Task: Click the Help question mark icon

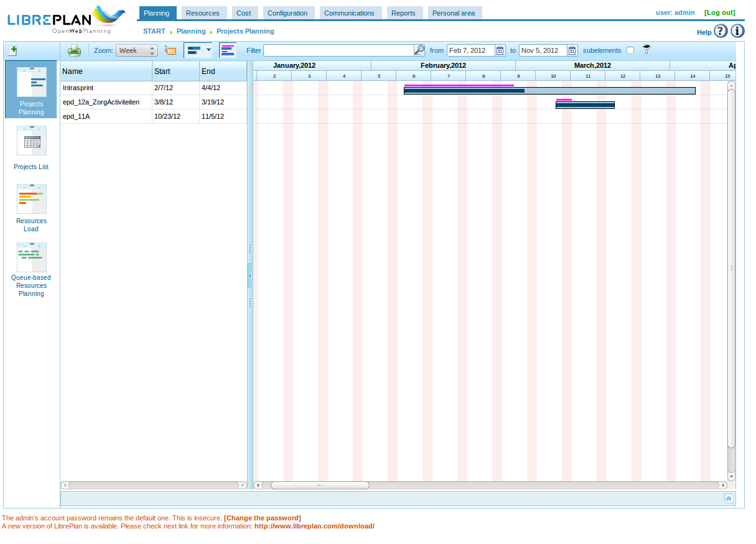Action: tap(721, 31)
